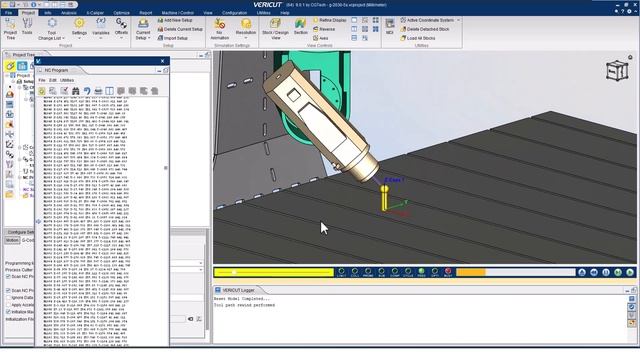Click Delete Current Setup
640x360 pixels.
point(180,29)
